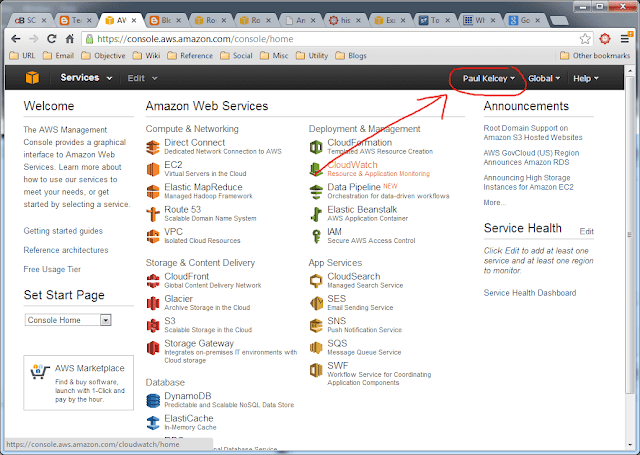This screenshot has height=455, width=640.
Task: Expand the Services dropdown menu
Action: pyautogui.click(x=86, y=78)
